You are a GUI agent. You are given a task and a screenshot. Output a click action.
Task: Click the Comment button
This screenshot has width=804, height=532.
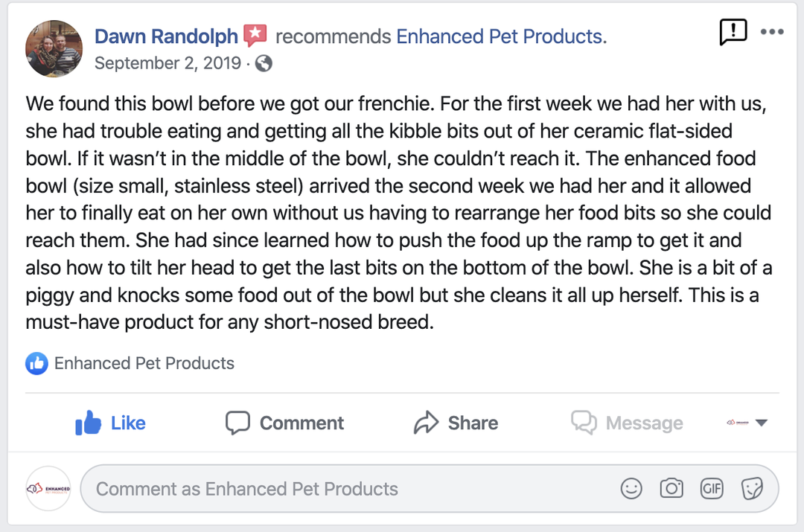(284, 423)
